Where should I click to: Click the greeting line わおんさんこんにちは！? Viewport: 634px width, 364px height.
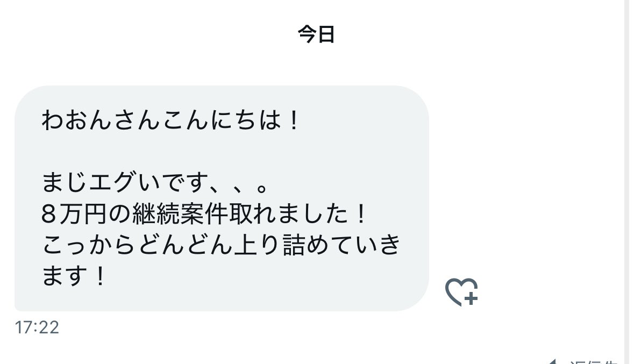point(170,120)
